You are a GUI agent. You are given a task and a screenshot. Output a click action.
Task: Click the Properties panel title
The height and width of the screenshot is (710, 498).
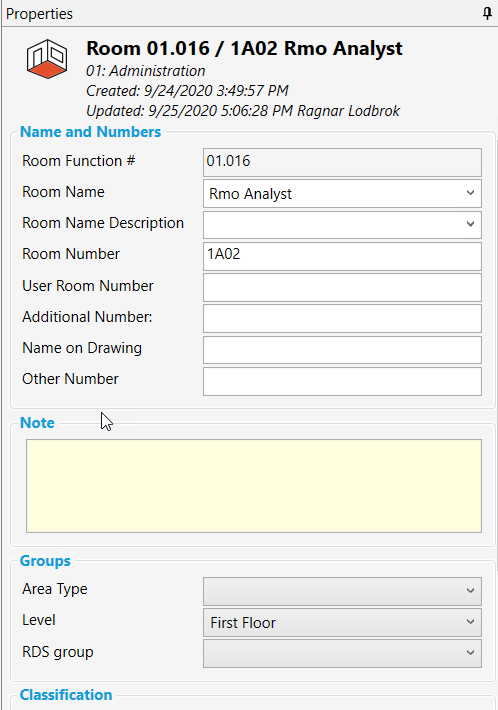coord(39,14)
